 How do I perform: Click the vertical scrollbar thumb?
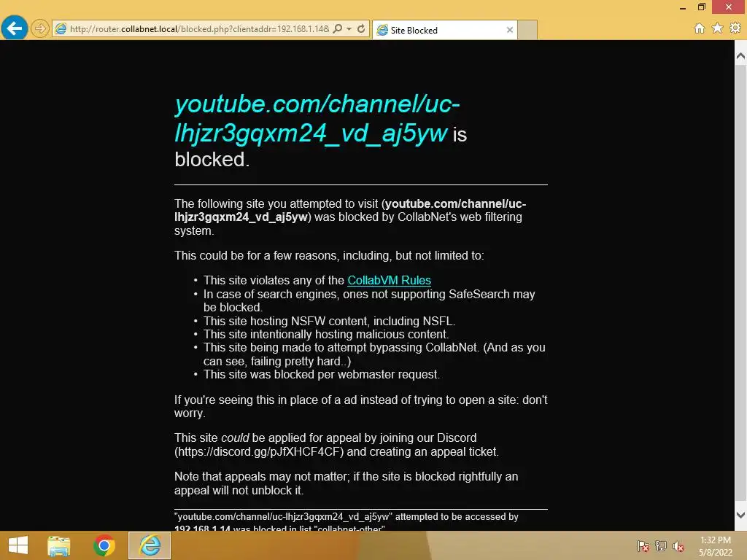click(740, 284)
